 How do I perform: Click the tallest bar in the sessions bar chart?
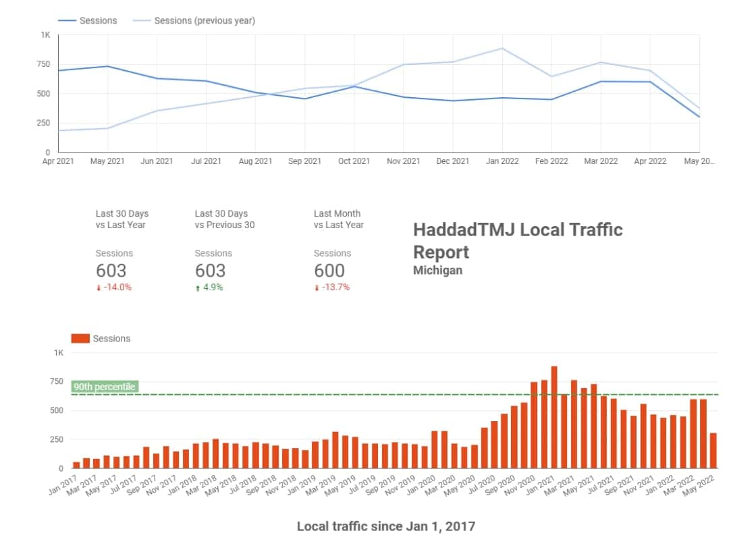pyautogui.click(x=554, y=417)
